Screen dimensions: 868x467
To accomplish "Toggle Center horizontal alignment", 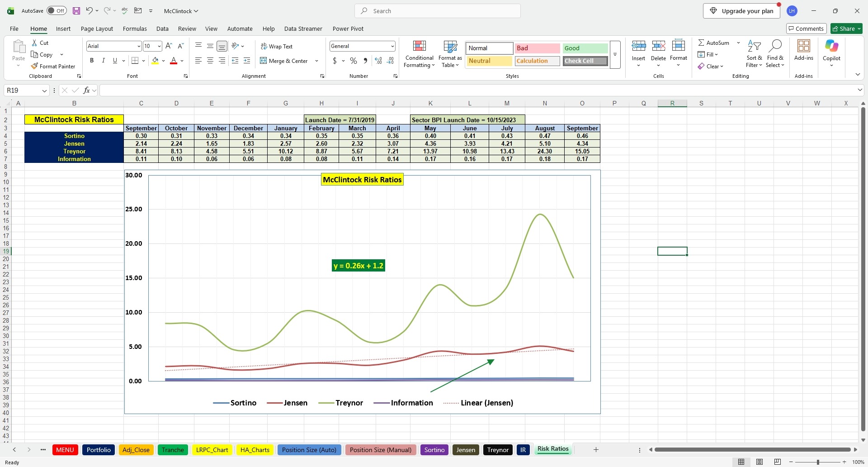I will click(210, 61).
